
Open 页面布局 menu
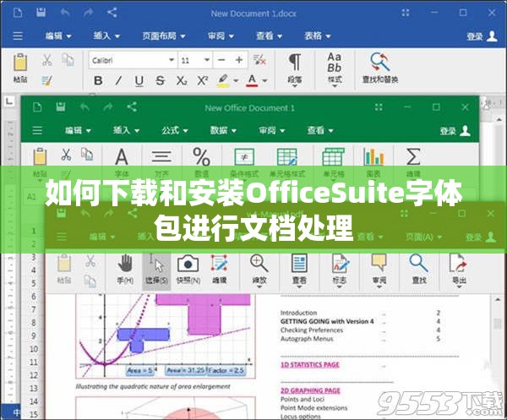click(164, 35)
